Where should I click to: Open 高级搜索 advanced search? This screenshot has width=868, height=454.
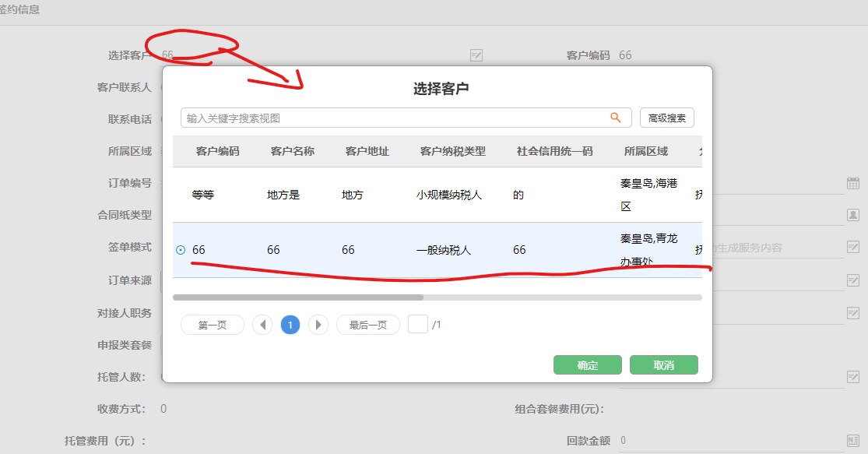(x=666, y=118)
